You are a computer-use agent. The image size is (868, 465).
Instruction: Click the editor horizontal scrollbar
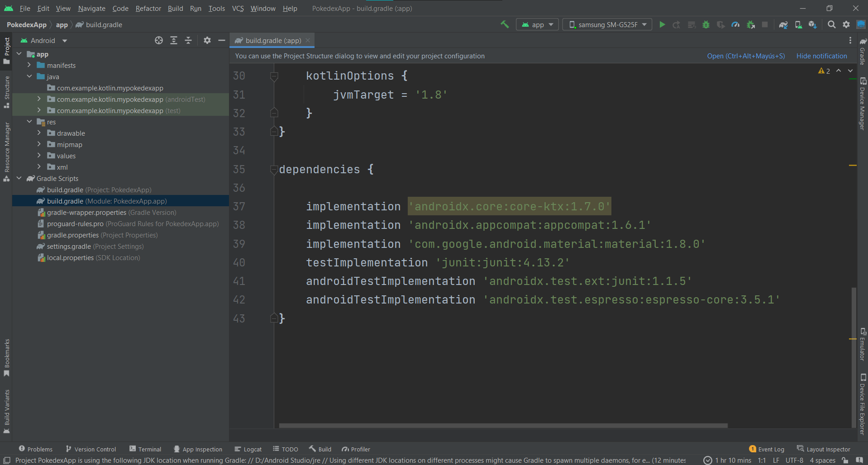tap(503, 426)
